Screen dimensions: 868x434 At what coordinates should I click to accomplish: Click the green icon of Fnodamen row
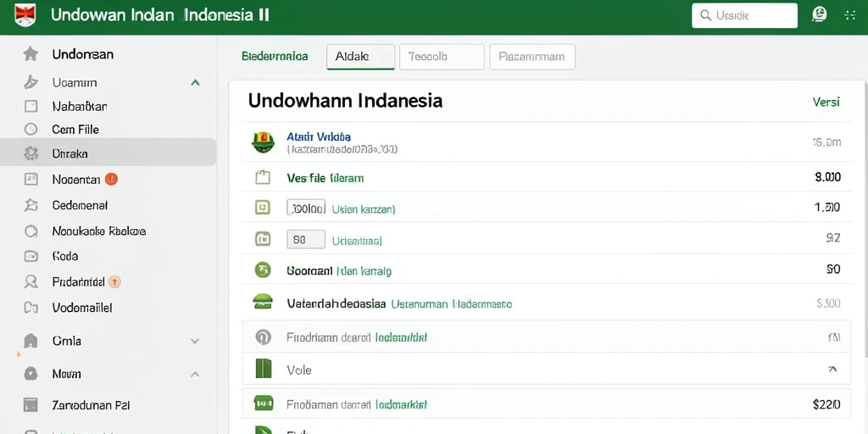tap(264, 403)
